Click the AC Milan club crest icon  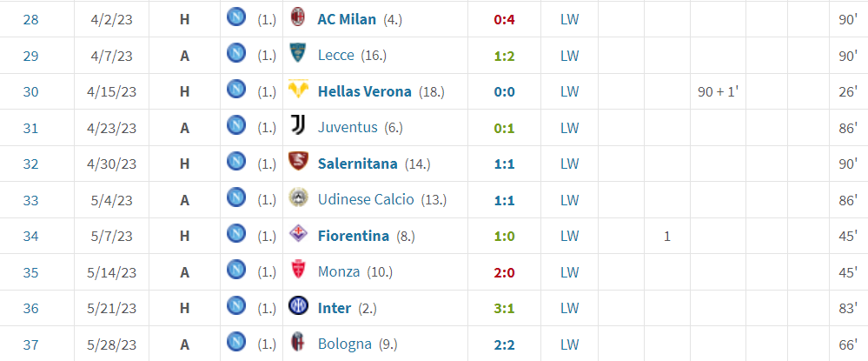coord(298,17)
